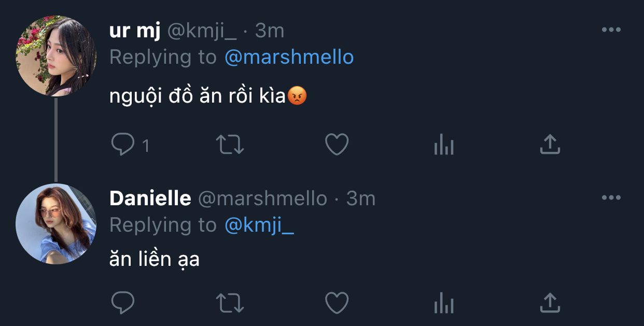Open ur mj's profile picture

click(x=56, y=56)
